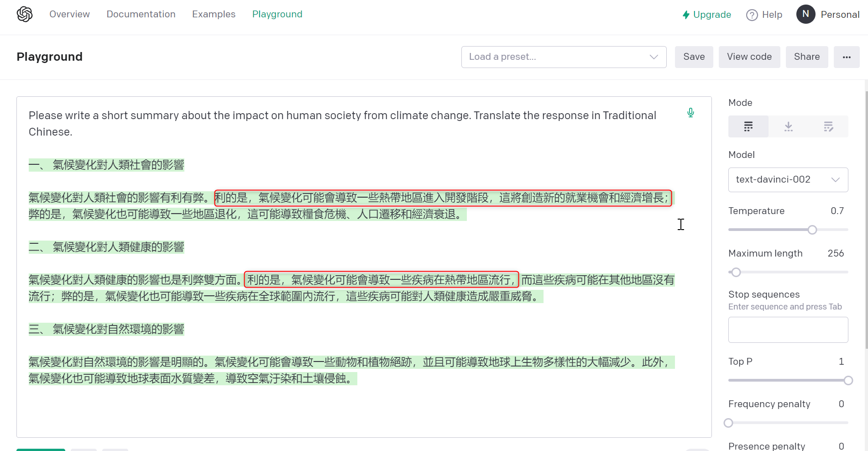Open the more options ellipsis button
Screen dimensions: 868x451
tap(847, 57)
